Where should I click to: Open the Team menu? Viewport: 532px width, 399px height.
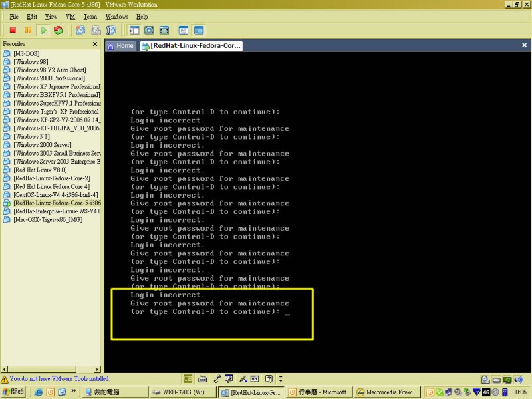tap(90, 16)
